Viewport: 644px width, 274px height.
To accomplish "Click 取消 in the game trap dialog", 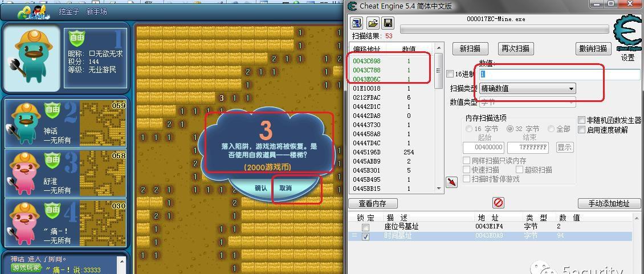I will 286,188.
